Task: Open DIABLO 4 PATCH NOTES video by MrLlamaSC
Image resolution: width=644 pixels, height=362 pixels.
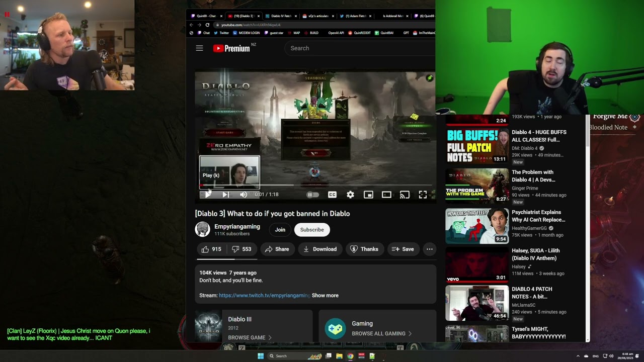Action: pyautogui.click(x=532, y=293)
